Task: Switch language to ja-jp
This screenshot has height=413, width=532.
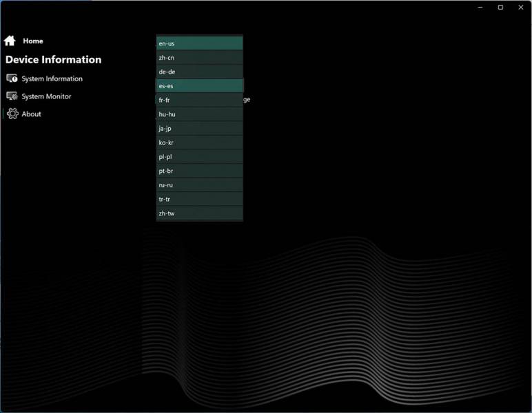Action: (x=199, y=129)
